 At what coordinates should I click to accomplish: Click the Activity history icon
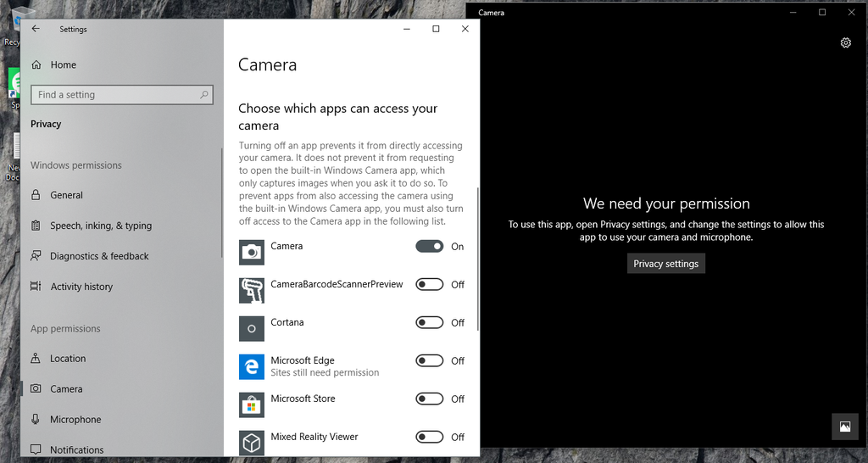tap(36, 287)
